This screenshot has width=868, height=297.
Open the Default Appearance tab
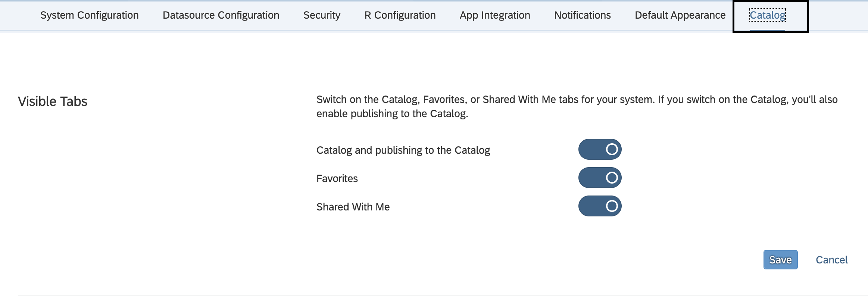[x=680, y=15]
